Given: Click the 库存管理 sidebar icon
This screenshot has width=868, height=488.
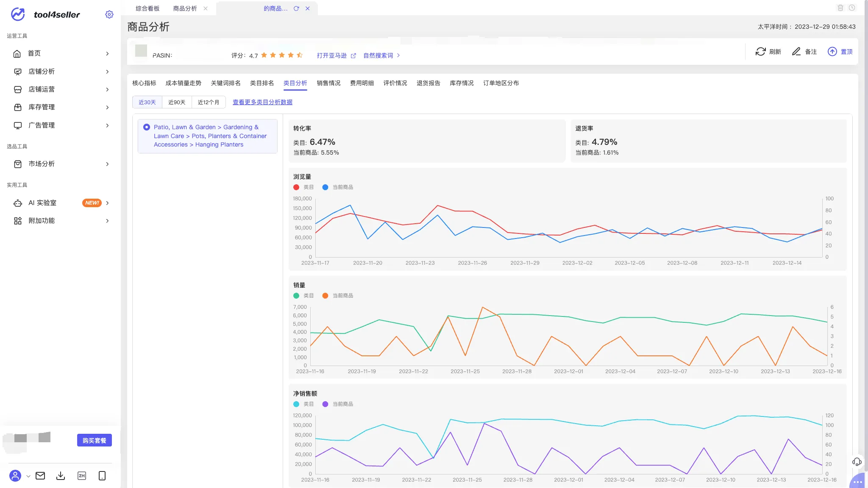Looking at the screenshot, I should (17, 107).
